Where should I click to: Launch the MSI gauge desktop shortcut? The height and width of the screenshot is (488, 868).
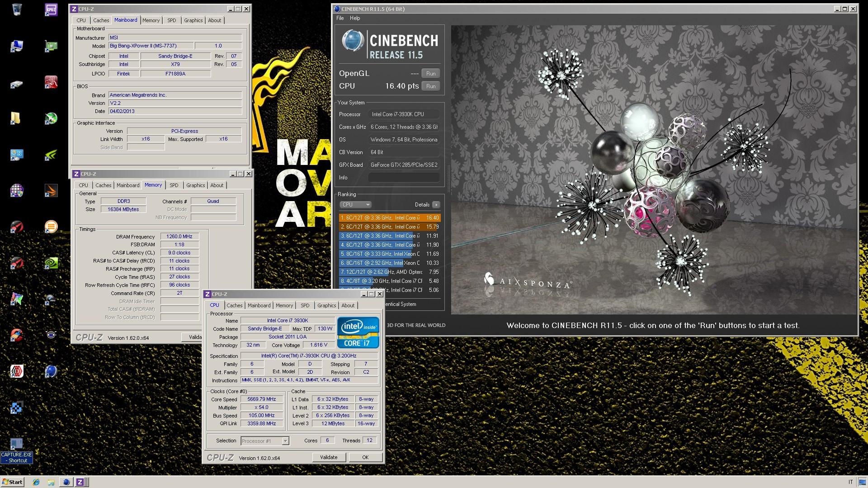(x=51, y=299)
